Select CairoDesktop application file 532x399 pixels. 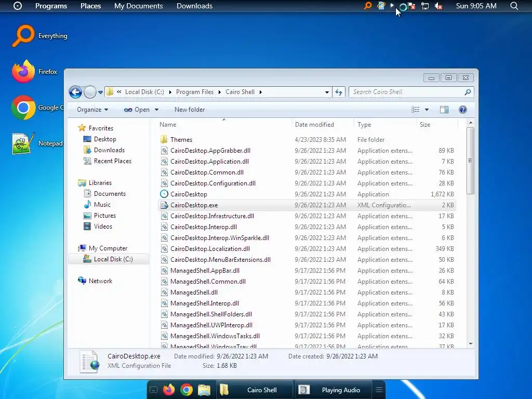click(307, 194)
